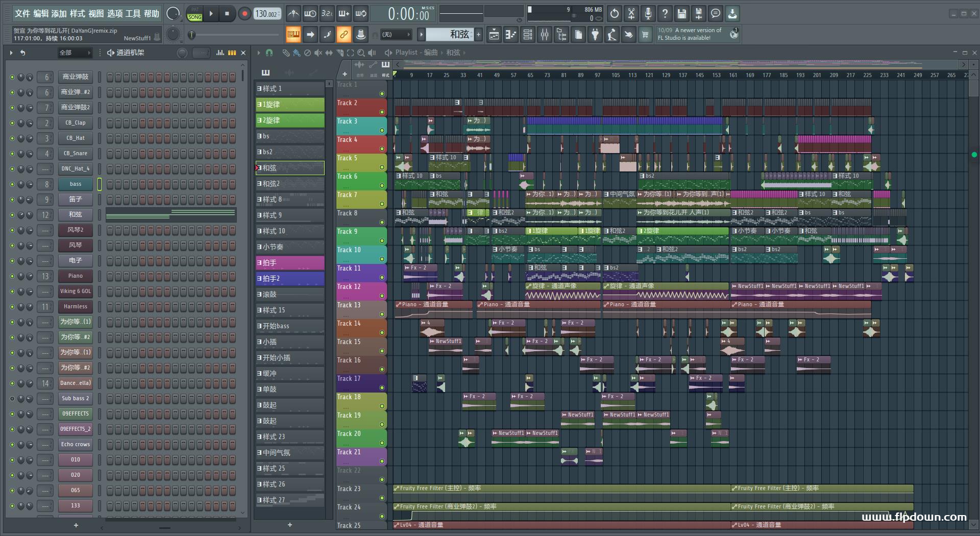Click the shopping cart content library icon
Image resolution: width=980 pixels, height=536 pixels.
[645, 35]
